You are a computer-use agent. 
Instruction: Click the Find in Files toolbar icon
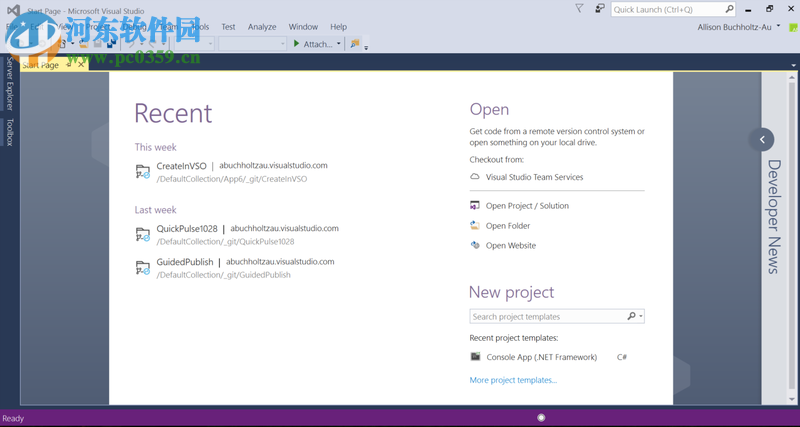pos(355,44)
